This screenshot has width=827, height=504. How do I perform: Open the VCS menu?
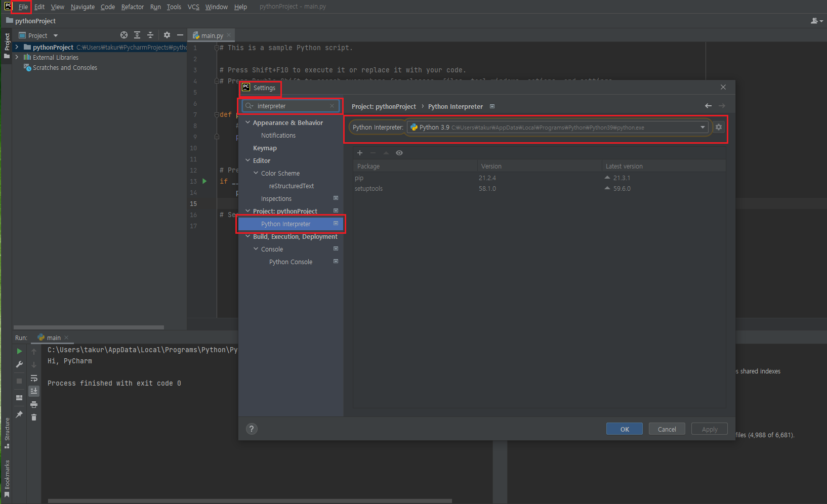click(x=193, y=7)
